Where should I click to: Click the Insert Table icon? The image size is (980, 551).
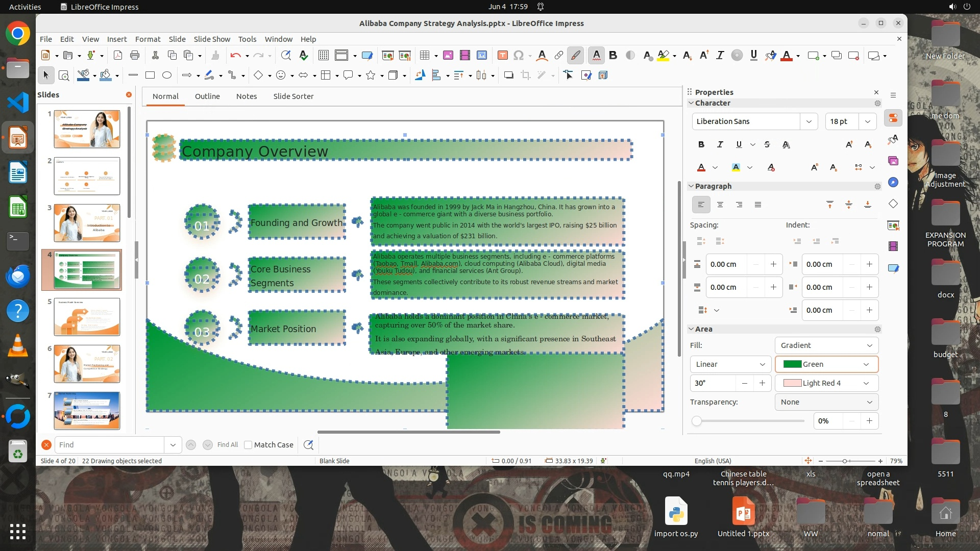tap(424, 56)
